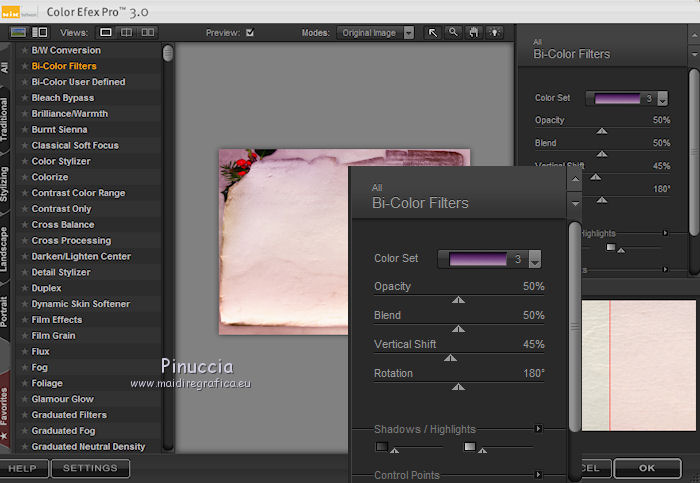The width and height of the screenshot is (700, 483).
Task: Switch to side-by-side preview view
Action: point(150,32)
